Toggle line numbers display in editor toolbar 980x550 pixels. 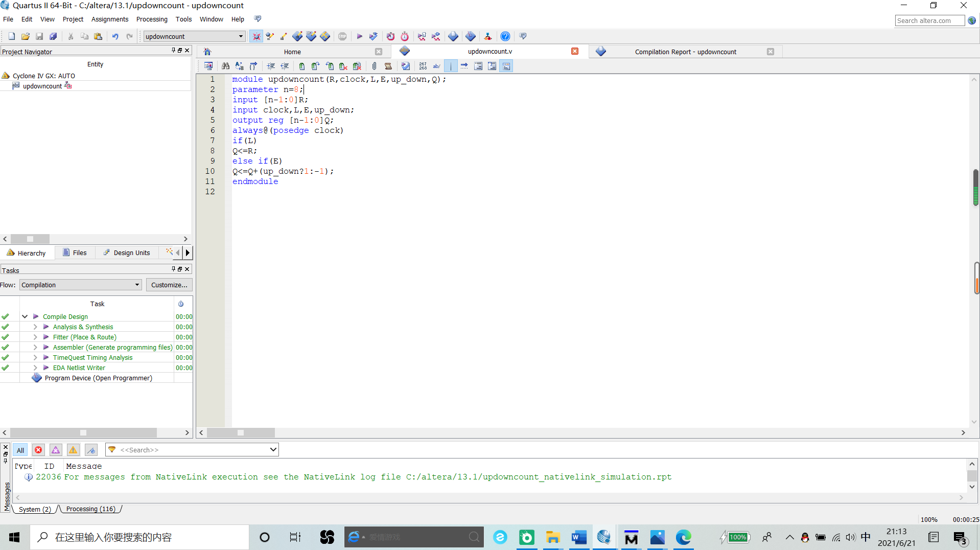[x=423, y=66]
